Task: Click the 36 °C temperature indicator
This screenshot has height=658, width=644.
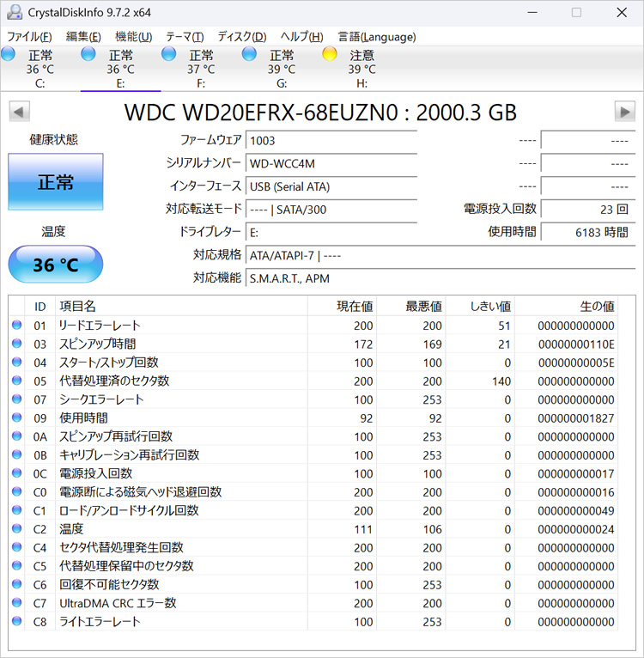Action: tap(56, 265)
